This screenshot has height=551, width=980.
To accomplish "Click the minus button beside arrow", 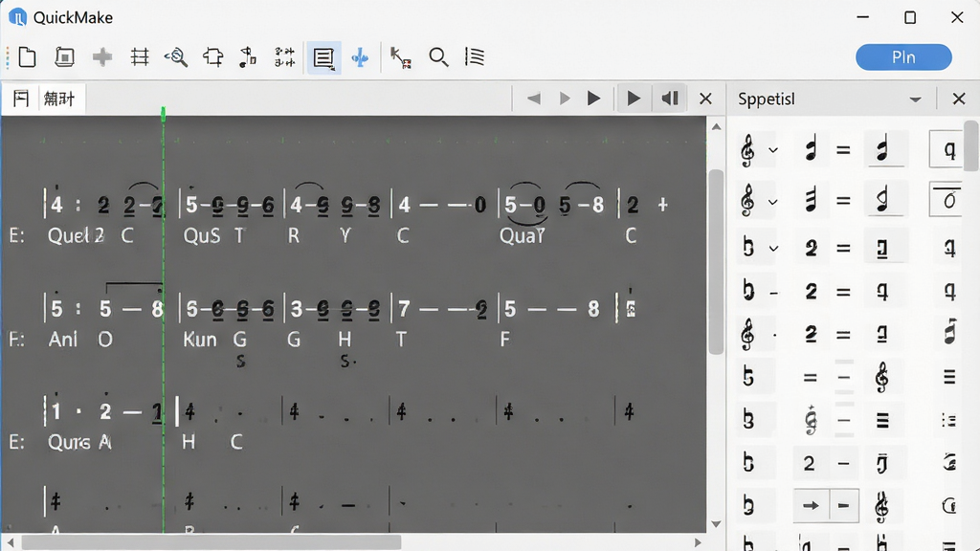I will point(844,505).
